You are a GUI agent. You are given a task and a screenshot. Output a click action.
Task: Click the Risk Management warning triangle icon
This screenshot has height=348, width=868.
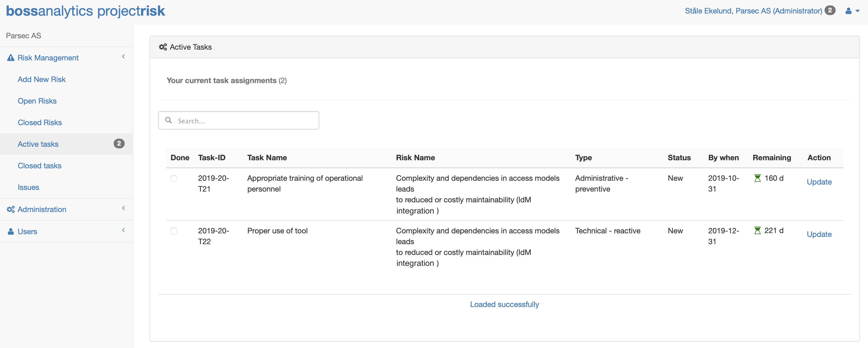(x=11, y=58)
